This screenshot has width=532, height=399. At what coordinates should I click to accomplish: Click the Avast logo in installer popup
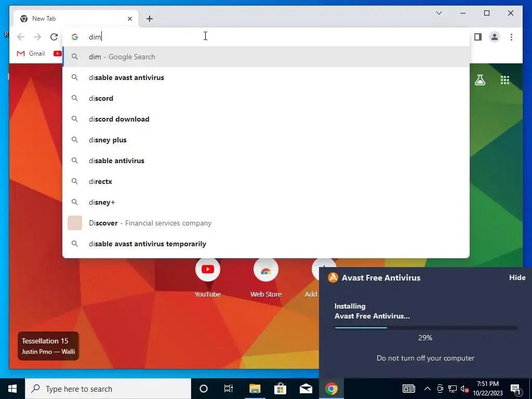pos(333,277)
